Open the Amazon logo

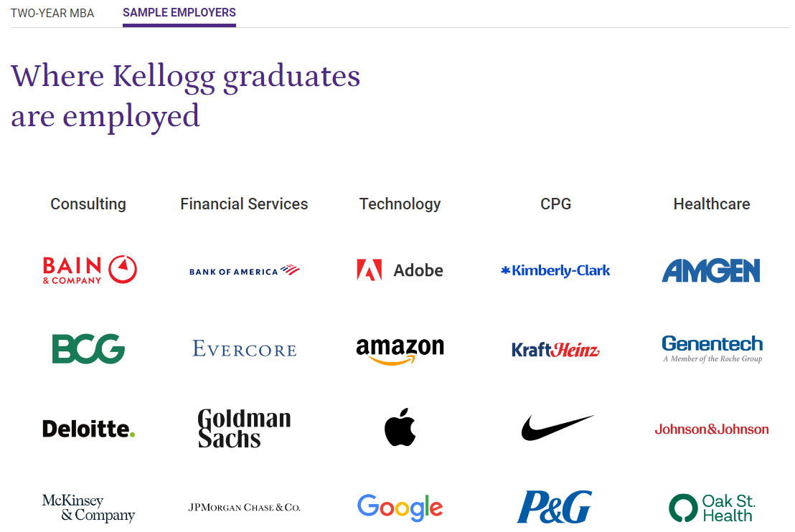click(x=400, y=350)
